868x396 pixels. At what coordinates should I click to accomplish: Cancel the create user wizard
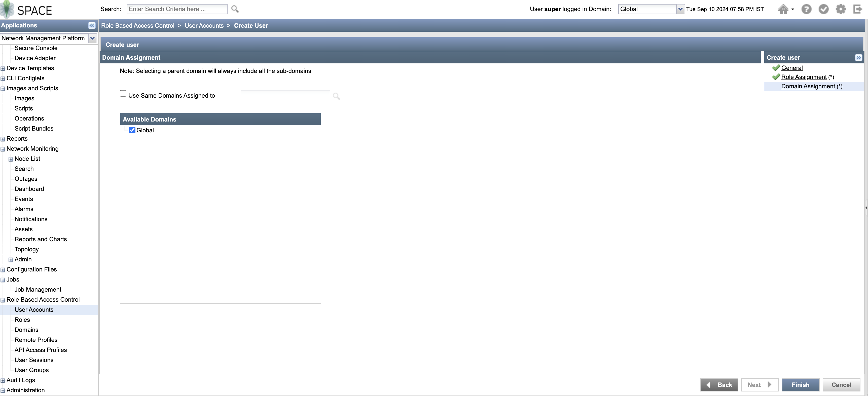pos(841,385)
